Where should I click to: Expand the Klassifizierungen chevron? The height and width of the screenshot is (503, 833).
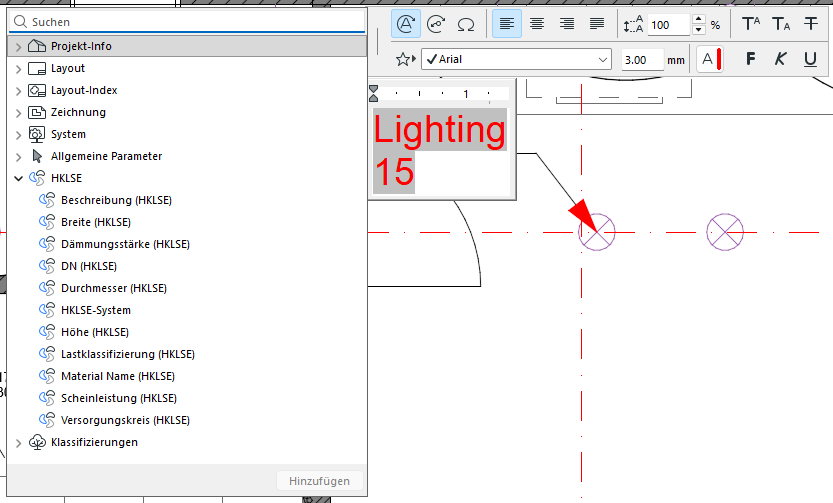[19, 443]
